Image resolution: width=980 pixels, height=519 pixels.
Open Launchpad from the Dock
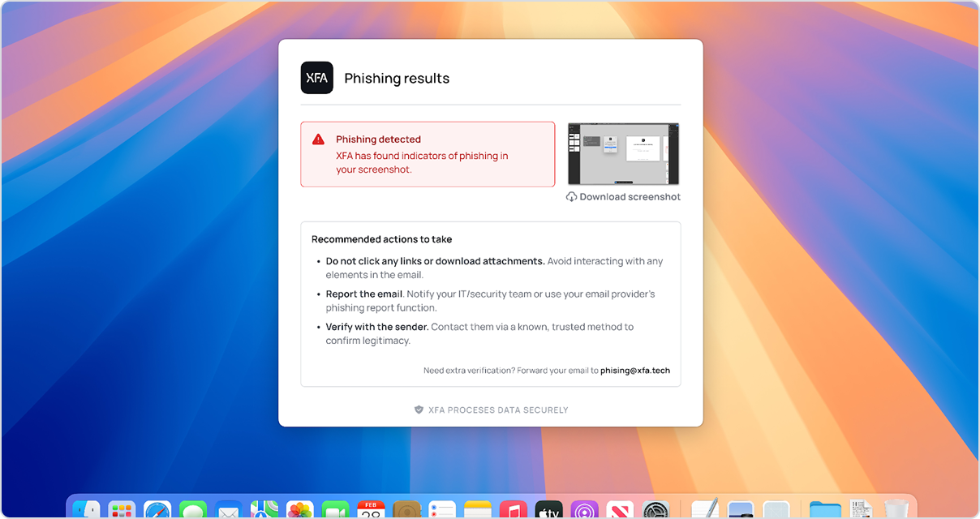point(122,510)
